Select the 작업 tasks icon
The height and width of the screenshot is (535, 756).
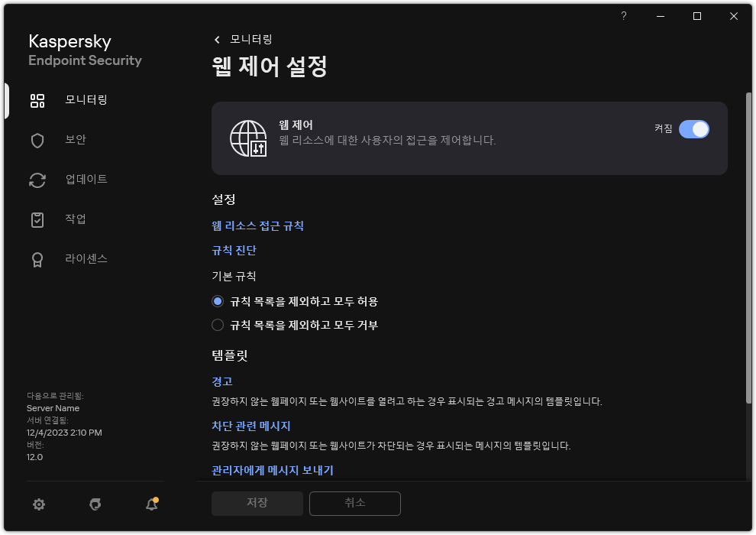click(37, 219)
